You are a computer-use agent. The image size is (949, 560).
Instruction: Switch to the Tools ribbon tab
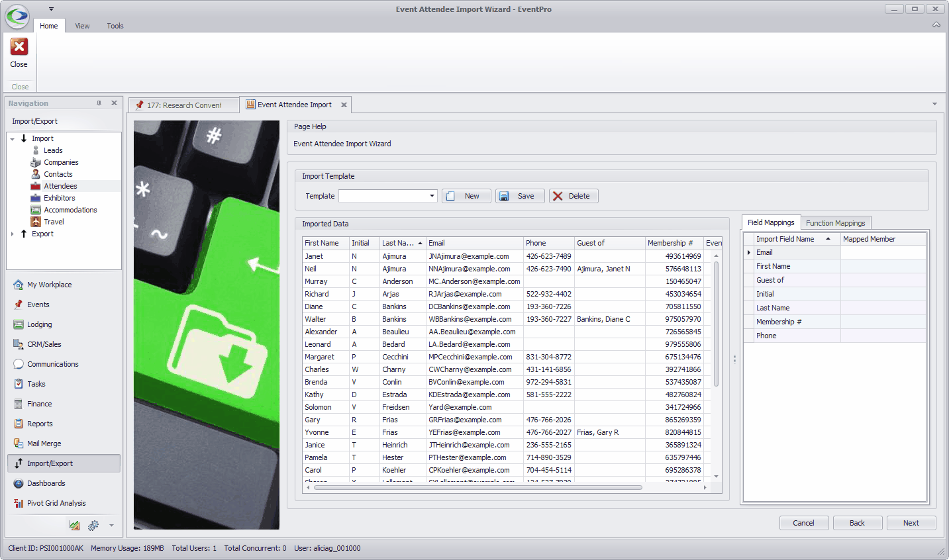(x=115, y=26)
